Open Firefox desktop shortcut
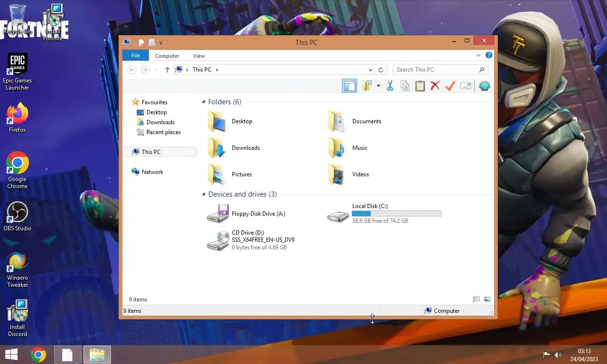This screenshot has width=607, height=364. tap(18, 118)
